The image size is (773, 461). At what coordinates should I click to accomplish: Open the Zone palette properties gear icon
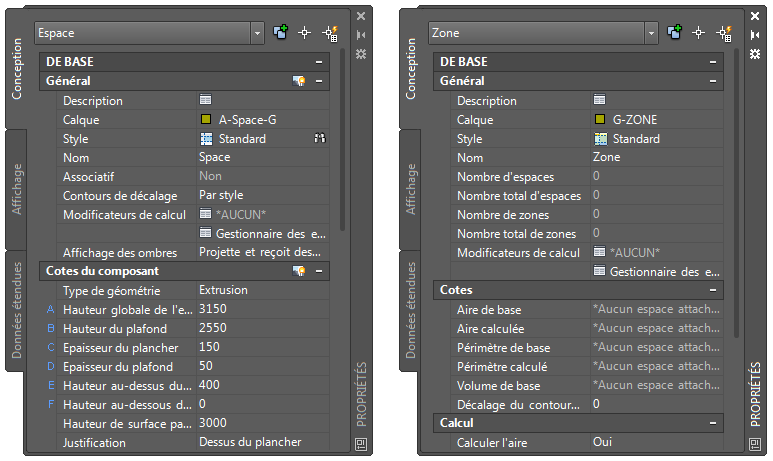click(x=755, y=53)
